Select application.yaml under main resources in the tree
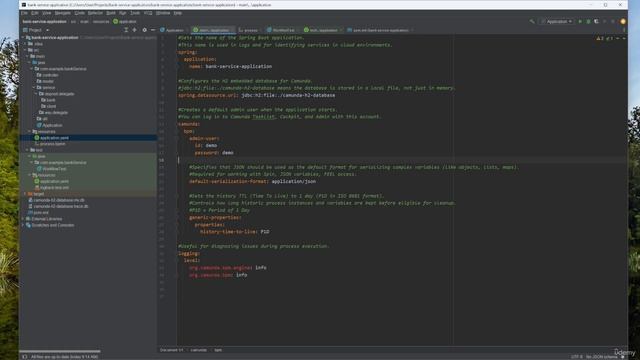The width and height of the screenshot is (640, 360). [x=54, y=138]
